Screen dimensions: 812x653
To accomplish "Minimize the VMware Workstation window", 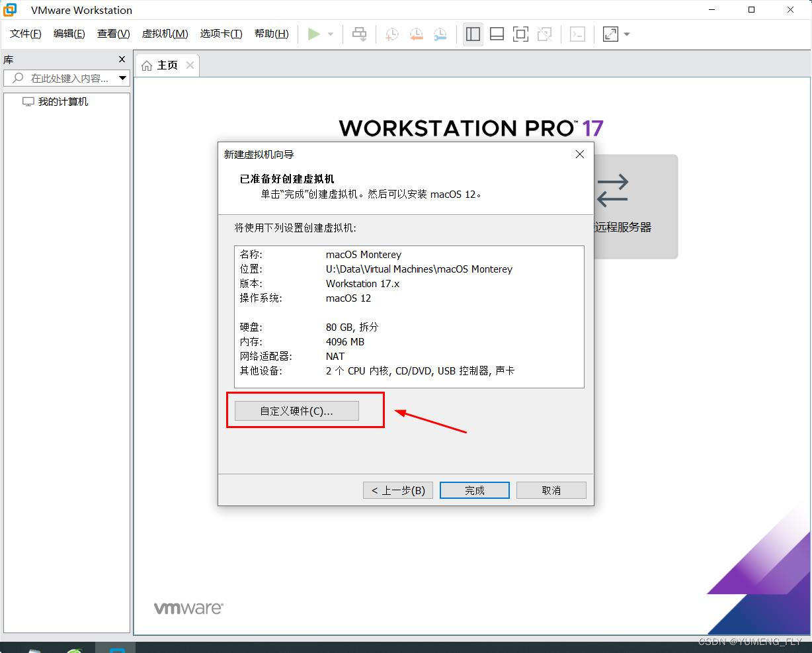I will click(x=712, y=10).
